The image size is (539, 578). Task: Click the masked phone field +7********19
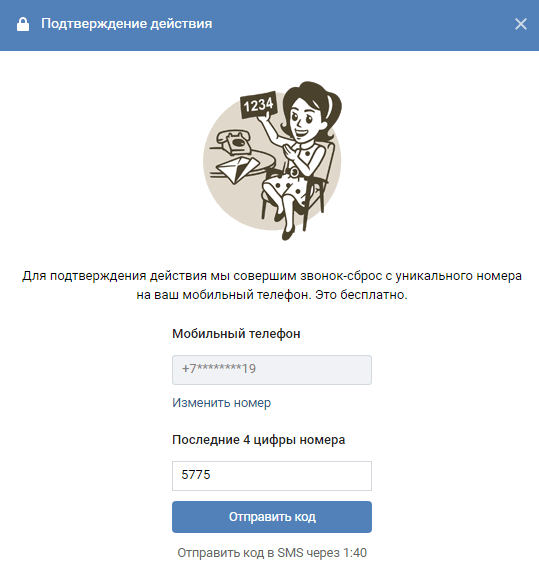(272, 370)
